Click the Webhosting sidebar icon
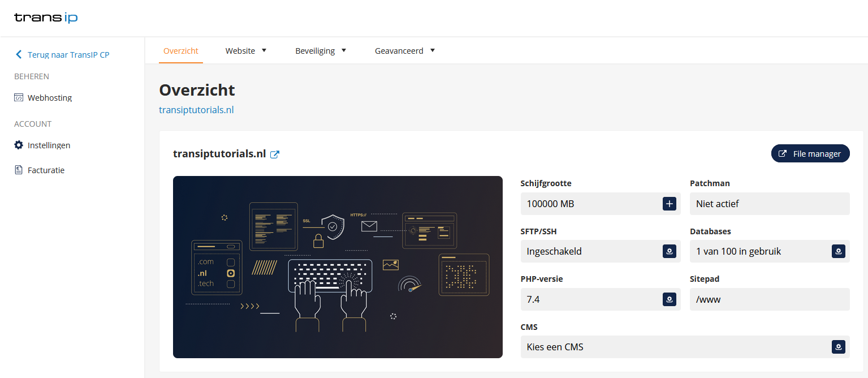Viewport: 868px width, 378px height. click(x=19, y=97)
